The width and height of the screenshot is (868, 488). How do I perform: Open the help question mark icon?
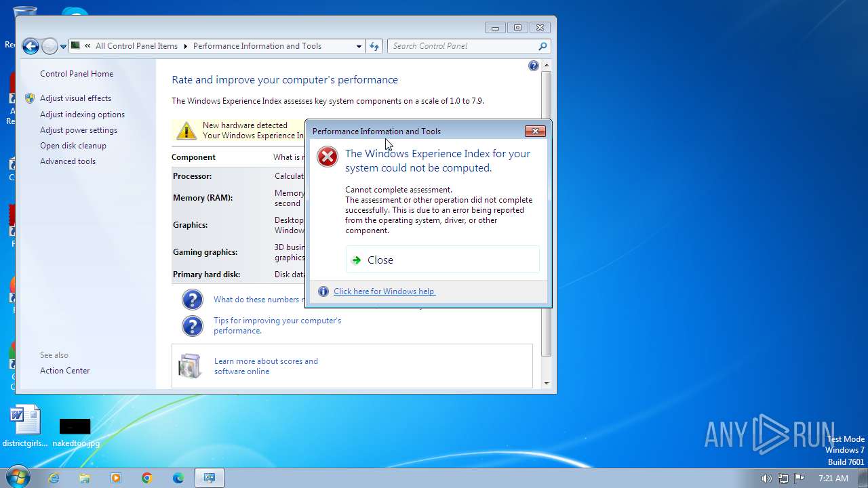point(534,66)
